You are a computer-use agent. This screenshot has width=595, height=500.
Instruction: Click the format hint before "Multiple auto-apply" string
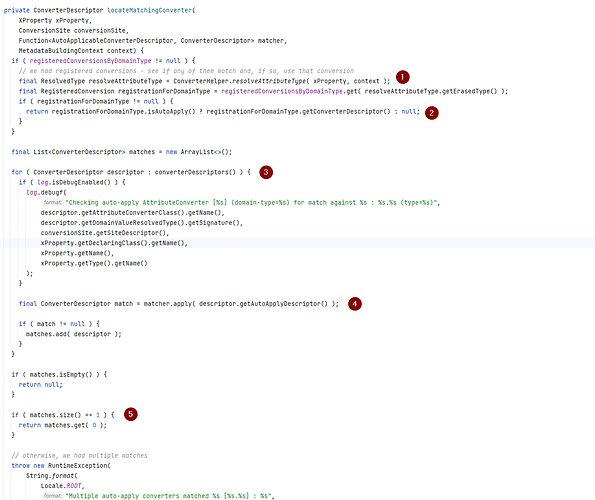pyautogui.click(x=52, y=495)
